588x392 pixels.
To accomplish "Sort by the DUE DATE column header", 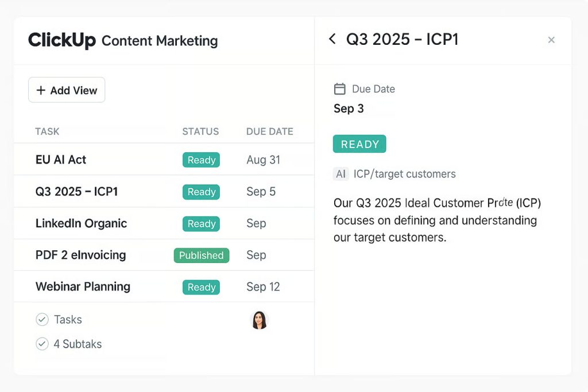I will (269, 131).
